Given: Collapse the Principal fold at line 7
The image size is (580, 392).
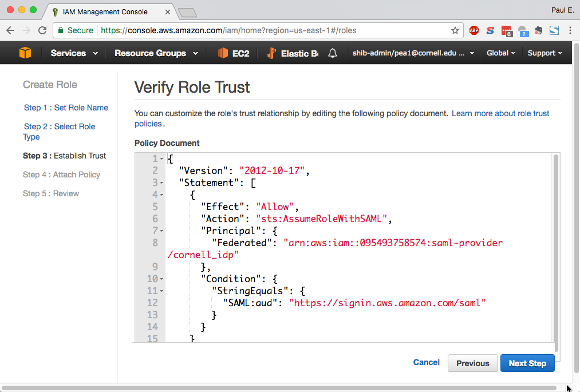Looking at the screenshot, I should click(161, 231).
